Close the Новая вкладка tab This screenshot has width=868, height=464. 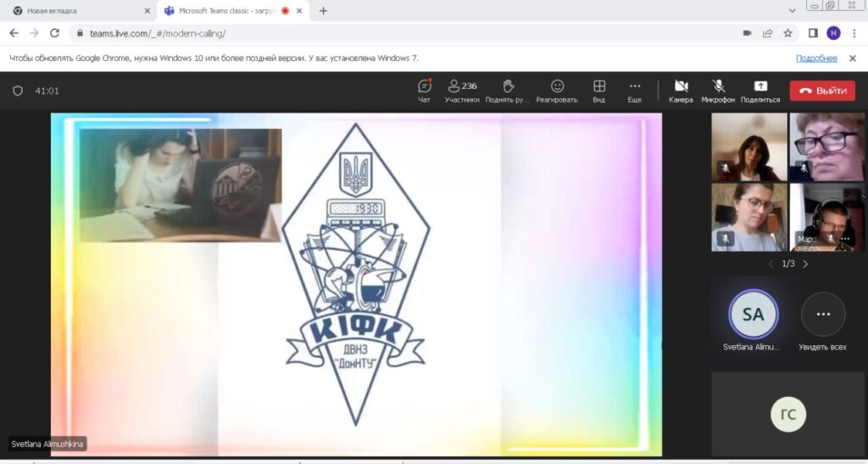(147, 11)
